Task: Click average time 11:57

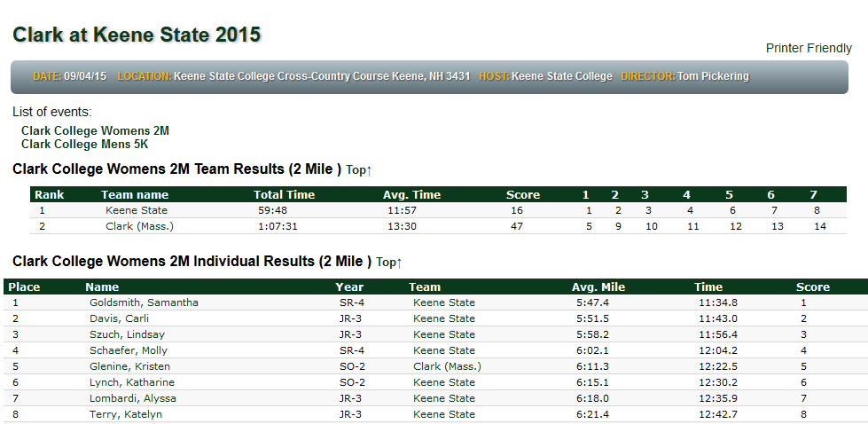Action: pos(402,210)
